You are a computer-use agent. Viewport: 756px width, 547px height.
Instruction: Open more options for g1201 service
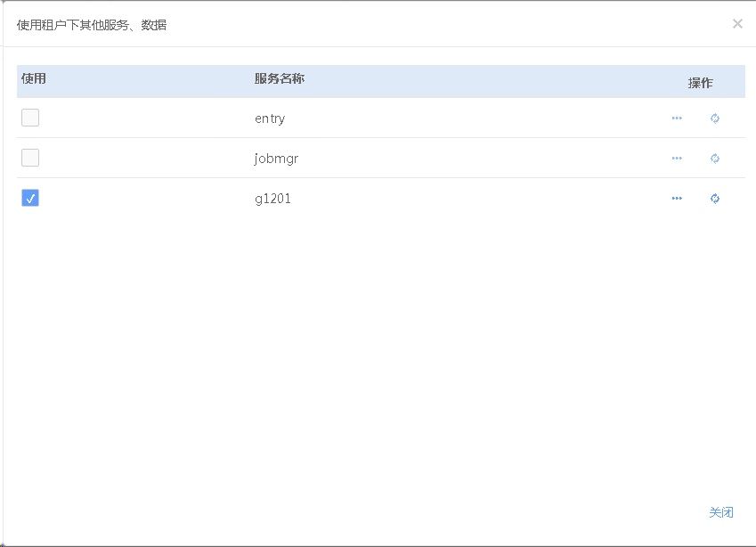pyautogui.click(x=677, y=199)
